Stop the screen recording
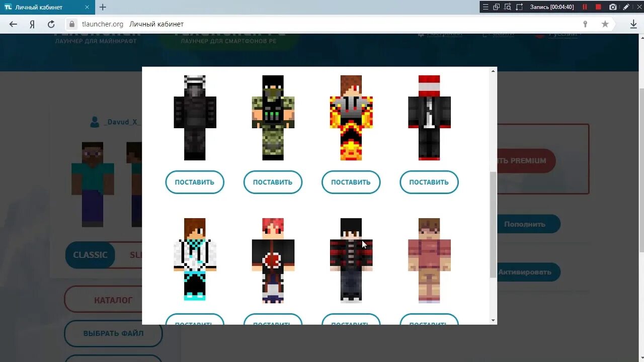644x362 pixels. [598, 7]
